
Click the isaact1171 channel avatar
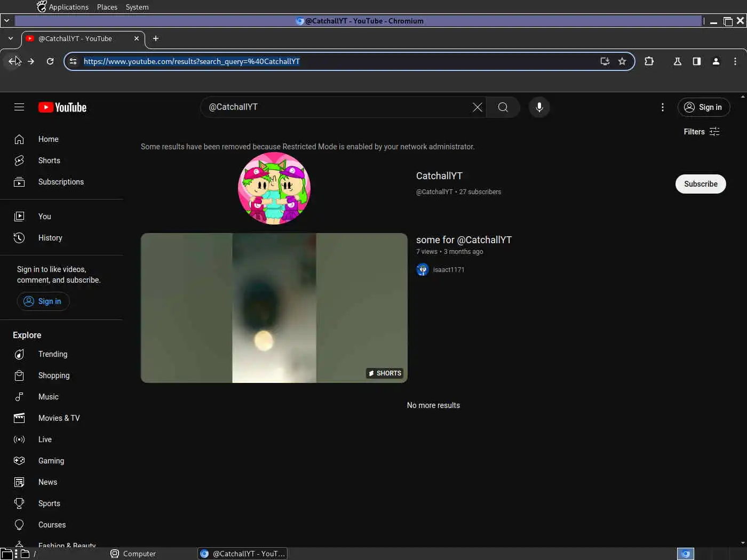423,270
